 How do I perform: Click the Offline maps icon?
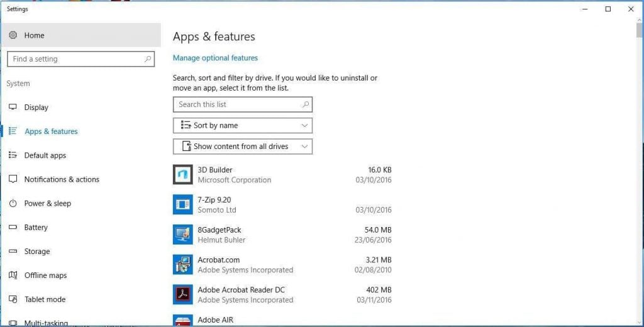click(x=13, y=275)
